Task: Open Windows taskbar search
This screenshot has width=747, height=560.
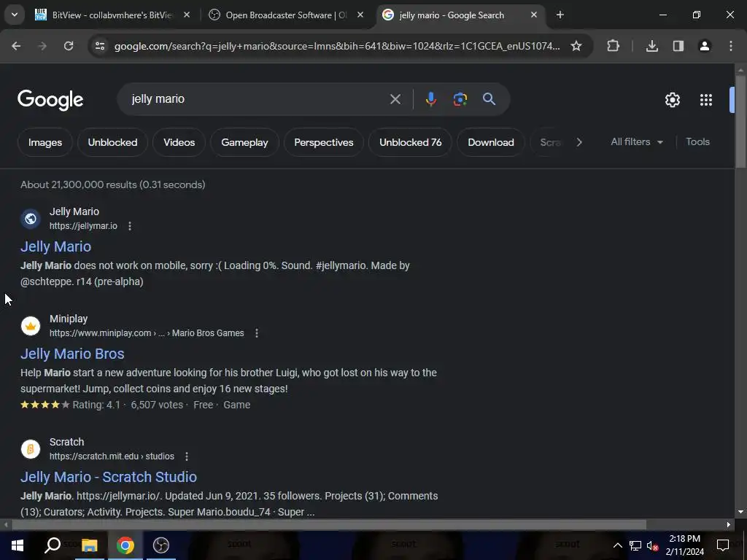Action: (53, 545)
